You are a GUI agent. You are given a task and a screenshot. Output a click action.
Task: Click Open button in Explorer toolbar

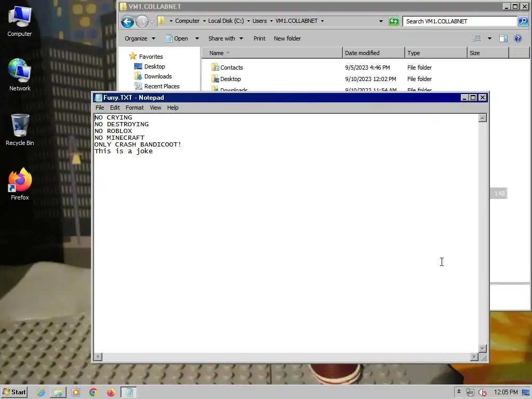[x=177, y=38]
